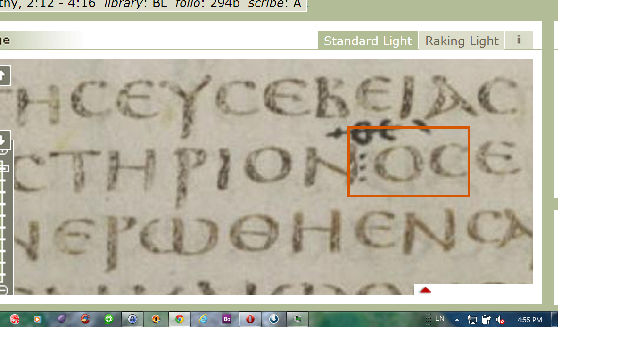
Task: Open the network connection tray icon
Action: coord(472,320)
